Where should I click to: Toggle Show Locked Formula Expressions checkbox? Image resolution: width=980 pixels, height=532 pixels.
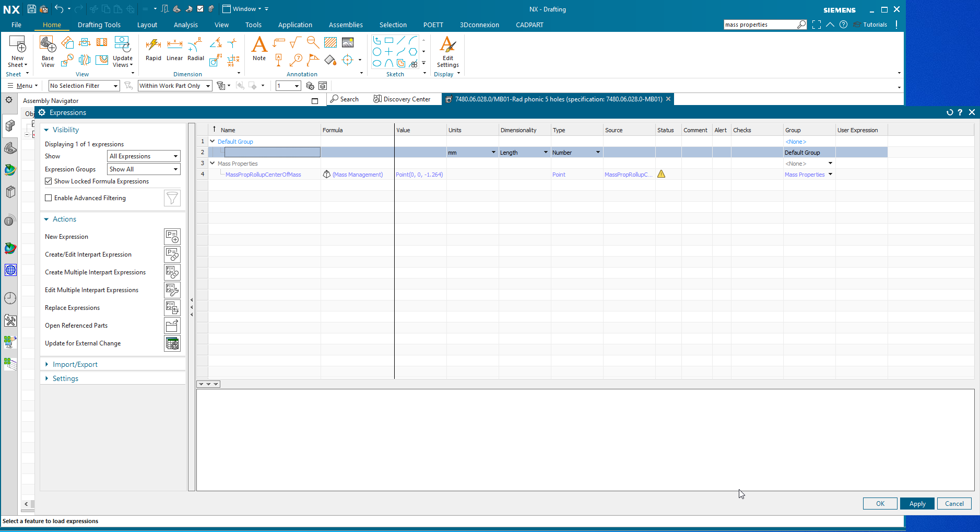point(49,181)
